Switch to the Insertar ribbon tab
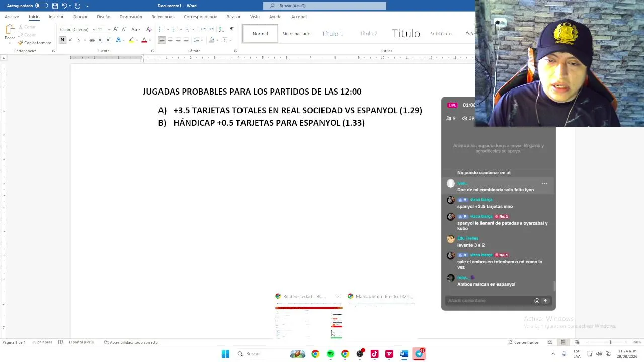Viewport: 644px width, 362px height. [56, 17]
